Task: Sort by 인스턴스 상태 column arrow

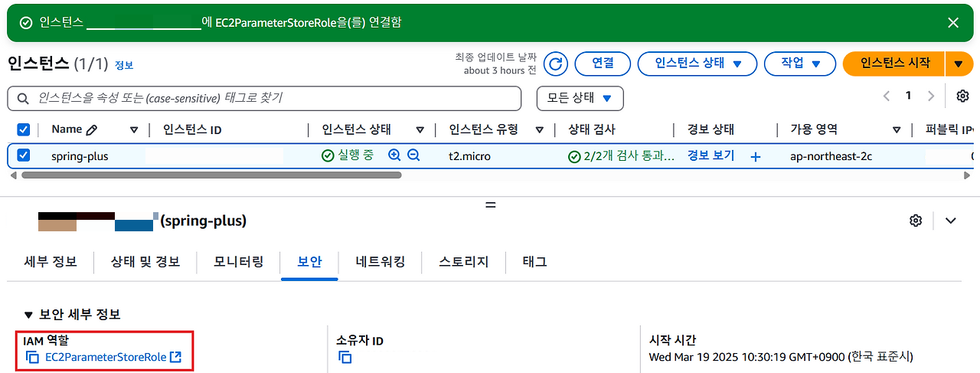Action: point(420,130)
